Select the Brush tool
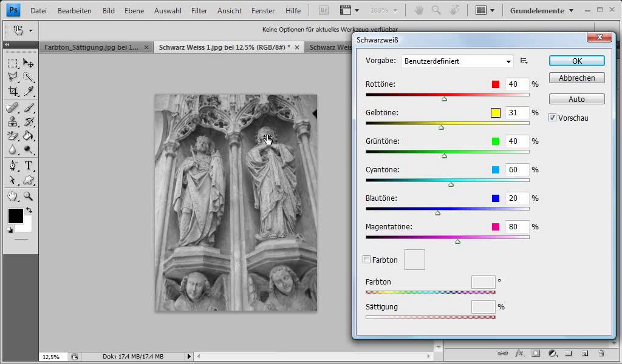This screenshot has height=364, width=622. tap(28, 108)
